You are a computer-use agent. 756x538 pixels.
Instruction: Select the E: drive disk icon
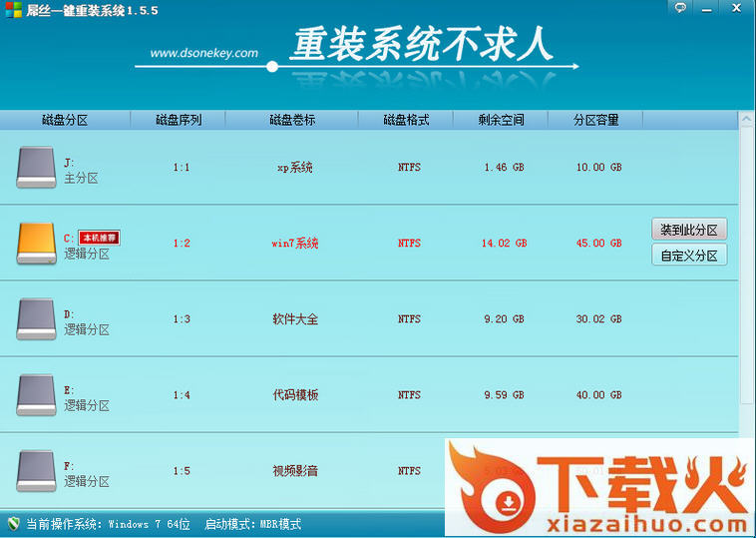click(36, 395)
